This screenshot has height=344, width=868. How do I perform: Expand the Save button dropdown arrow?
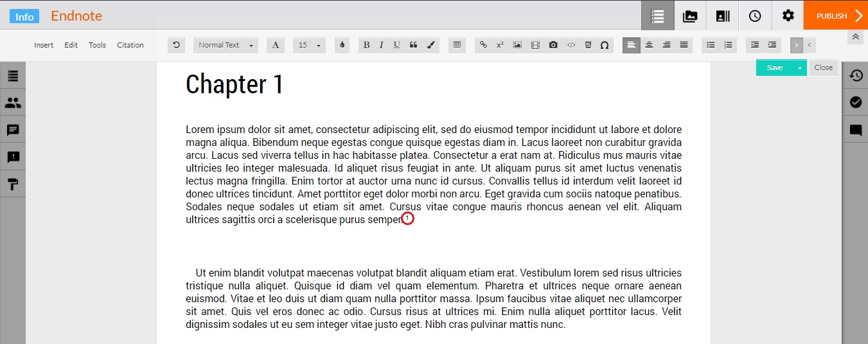click(800, 68)
